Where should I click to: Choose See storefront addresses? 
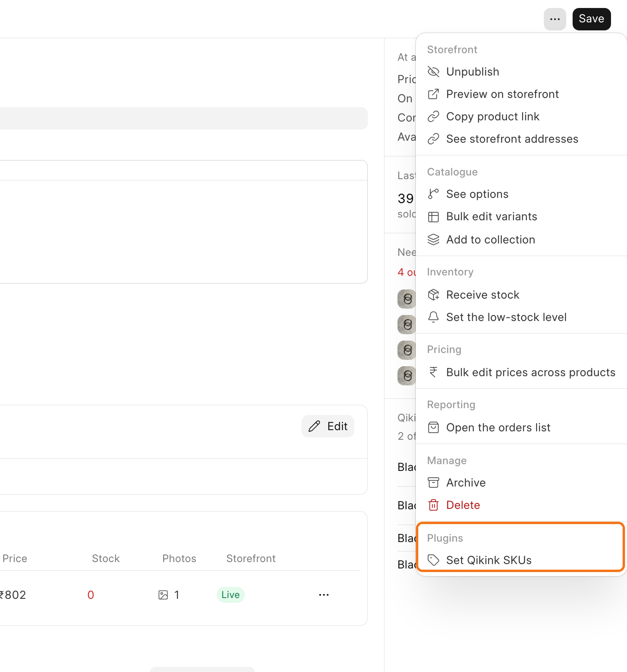tap(521, 139)
